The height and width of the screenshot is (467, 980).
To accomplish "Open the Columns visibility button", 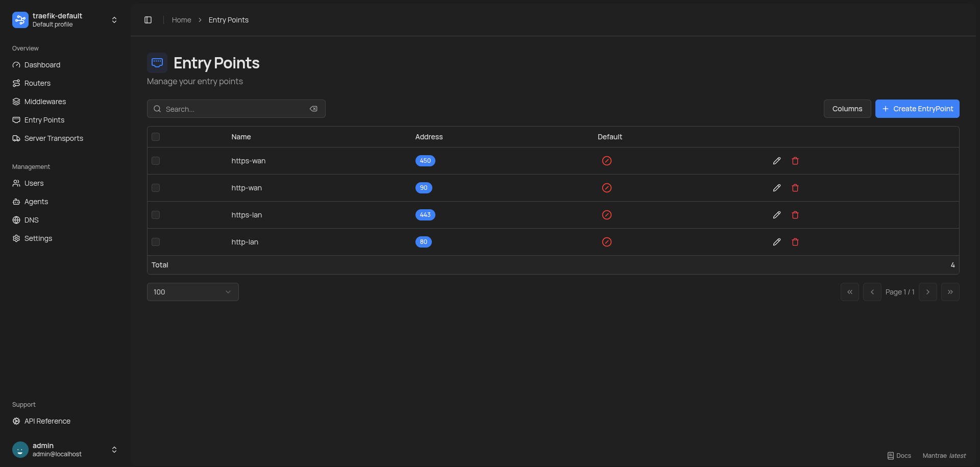I will [847, 109].
